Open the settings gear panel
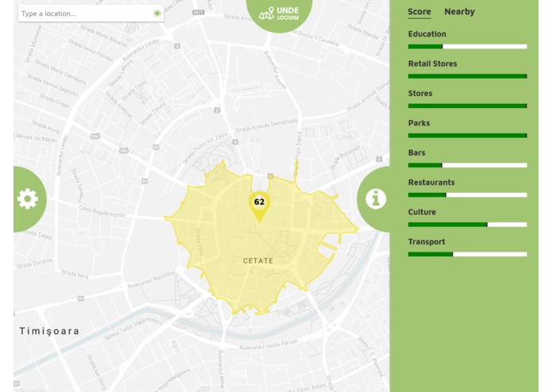This screenshot has height=392, width=552. point(28,199)
